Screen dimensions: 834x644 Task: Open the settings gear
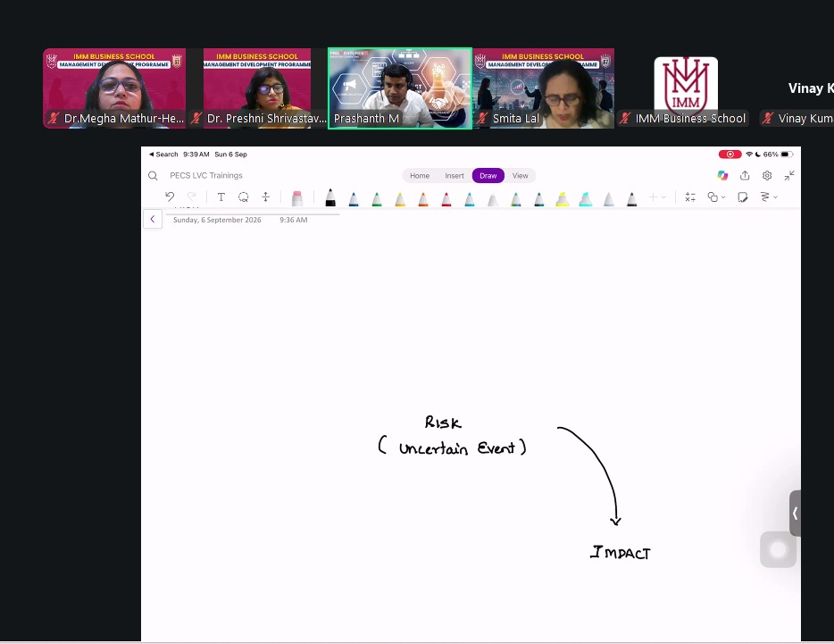click(767, 176)
